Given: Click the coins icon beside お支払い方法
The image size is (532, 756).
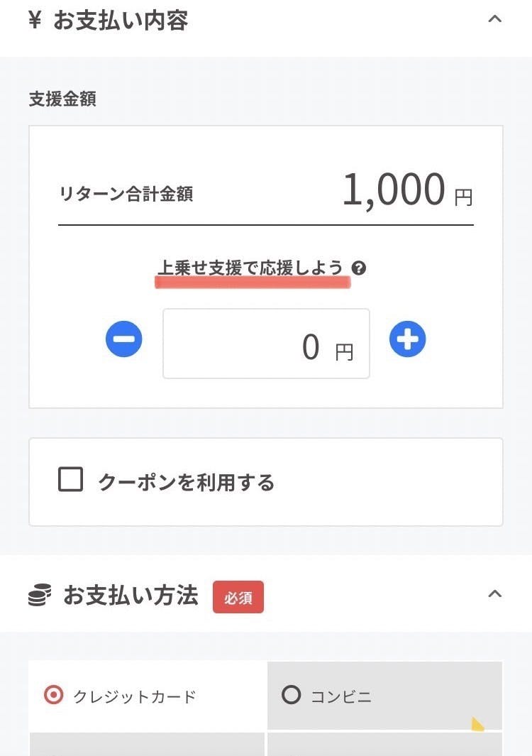Looking at the screenshot, I should 40,596.
